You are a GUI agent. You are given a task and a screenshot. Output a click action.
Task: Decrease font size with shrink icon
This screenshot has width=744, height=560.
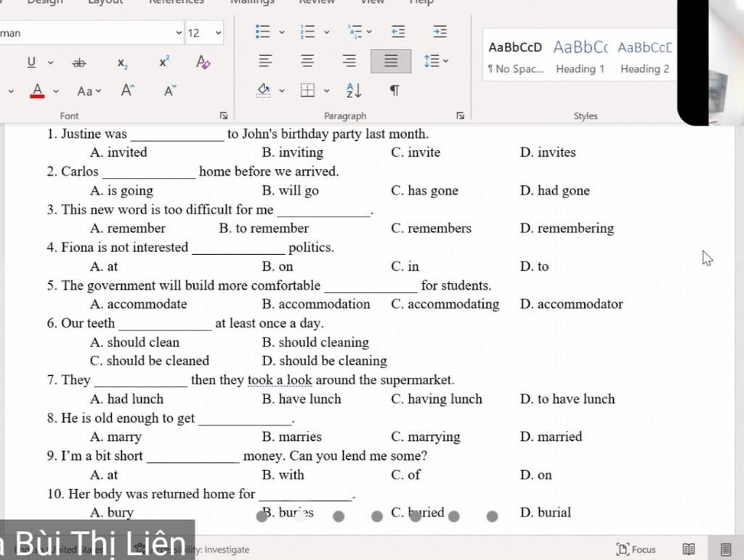click(170, 90)
